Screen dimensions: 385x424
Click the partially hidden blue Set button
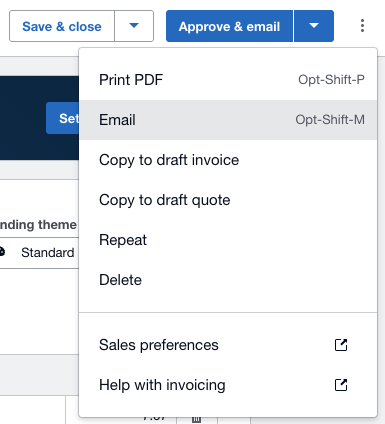(x=63, y=118)
